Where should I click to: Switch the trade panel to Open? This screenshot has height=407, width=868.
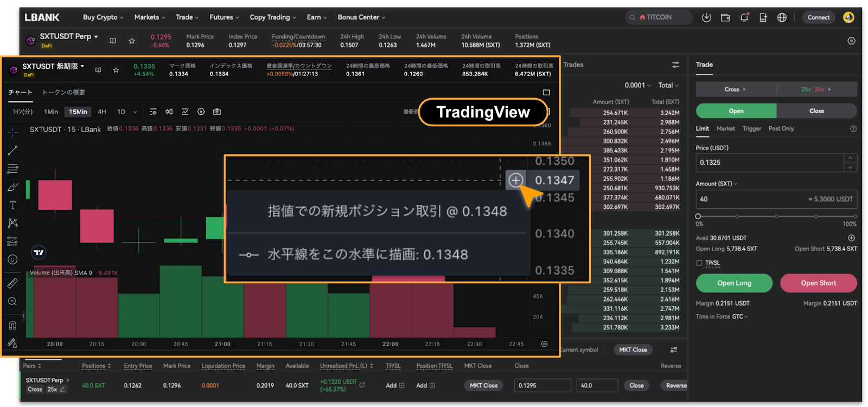(736, 111)
